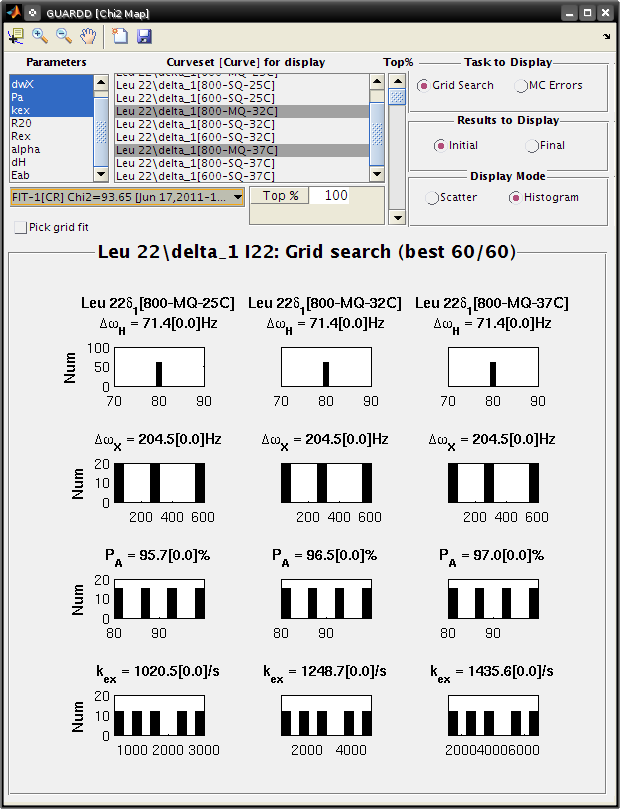This screenshot has width=620, height=809.
Task: Select Leu 22\delta_1[800-MQ-37C] curve
Action: click(x=242, y=150)
